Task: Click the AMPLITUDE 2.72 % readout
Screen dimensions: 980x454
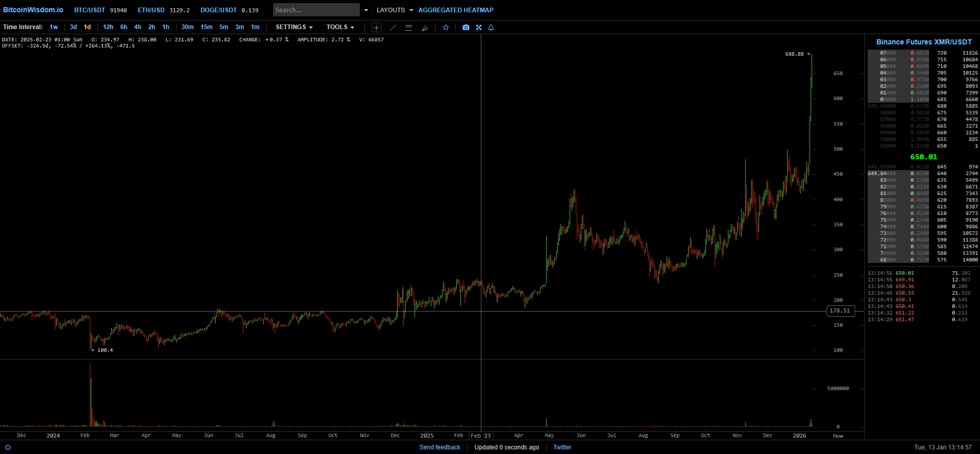Action: (x=324, y=40)
